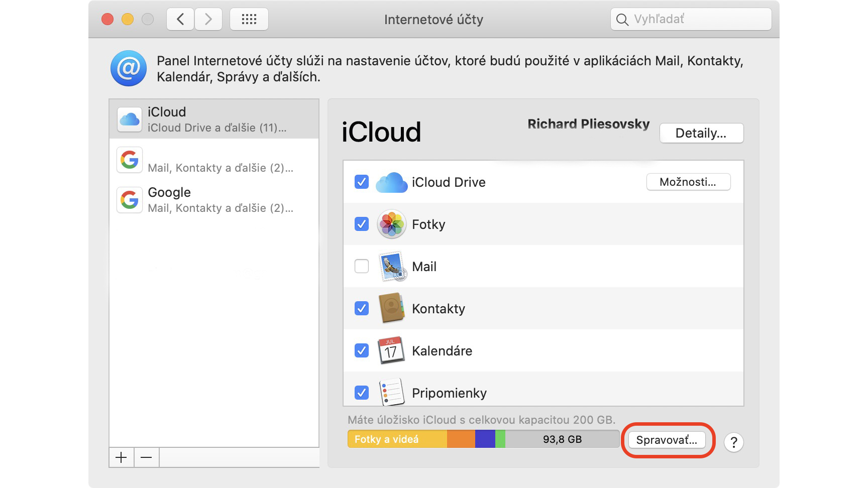Screen dimensions: 868x488
Task: Click the Fotky flower icon
Action: [392, 224]
